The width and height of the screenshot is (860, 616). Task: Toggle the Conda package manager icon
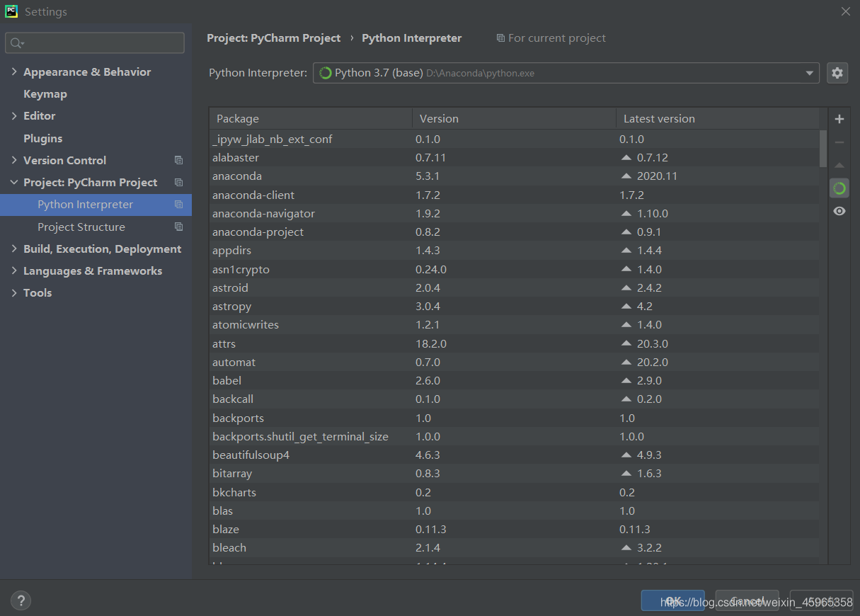pos(839,188)
